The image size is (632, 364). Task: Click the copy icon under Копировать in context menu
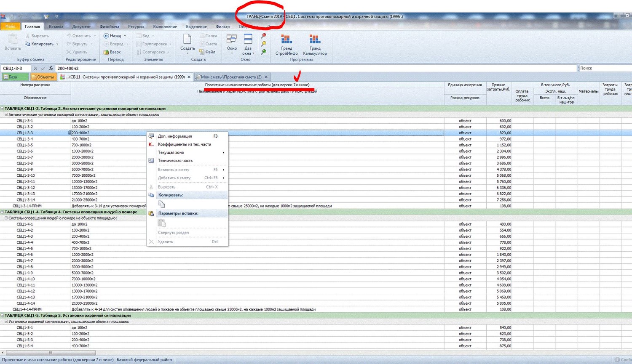click(x=162, y=204)
